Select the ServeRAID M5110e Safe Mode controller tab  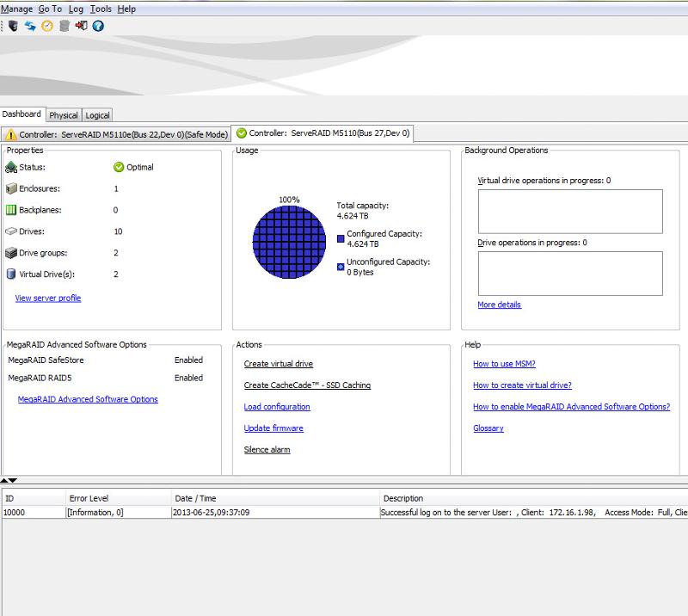116,135
